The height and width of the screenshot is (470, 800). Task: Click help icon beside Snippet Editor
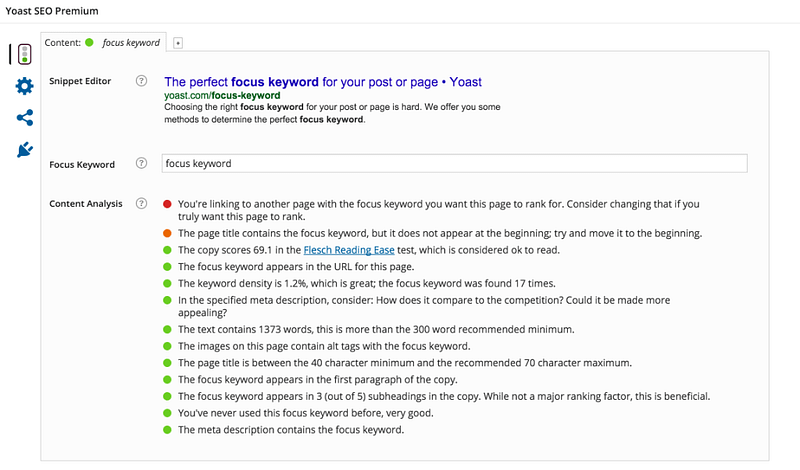(142, 81)
